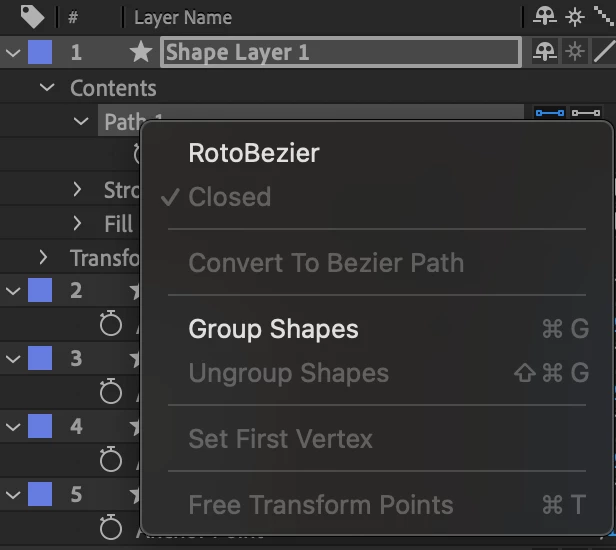Screen dimensions: 616x550
Task: Select Group Shapes in the context menu
Action: point(273,329)
